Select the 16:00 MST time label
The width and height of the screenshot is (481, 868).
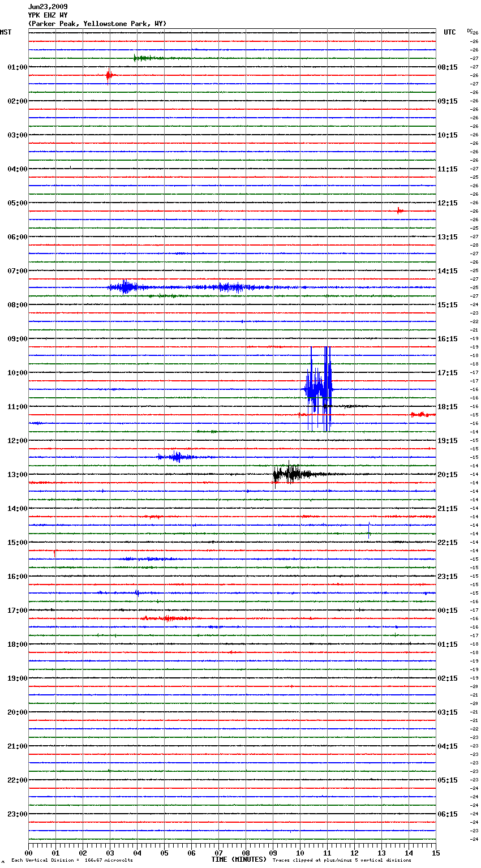(x=18, y=576)
